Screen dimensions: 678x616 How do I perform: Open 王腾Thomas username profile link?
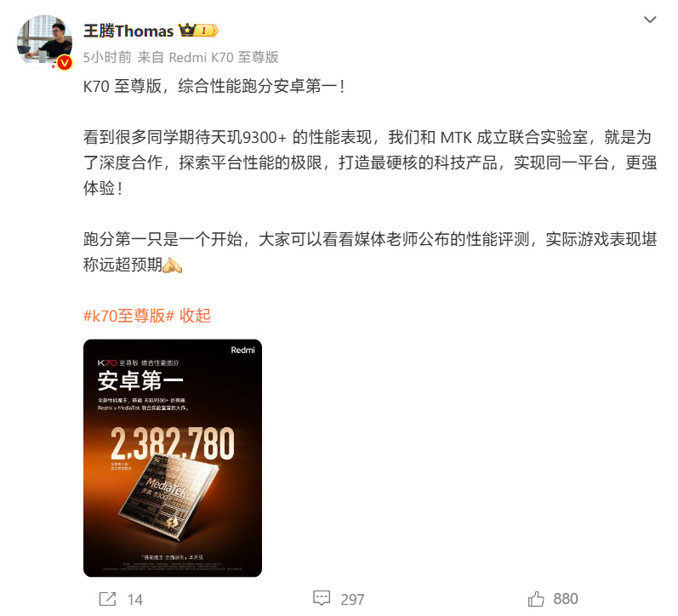point(128,31)
